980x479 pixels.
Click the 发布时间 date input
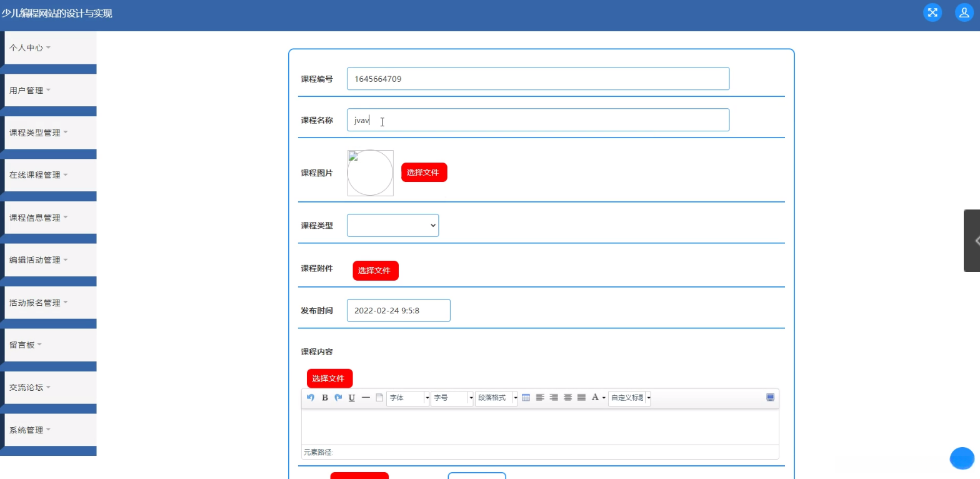tap(399, 310)
